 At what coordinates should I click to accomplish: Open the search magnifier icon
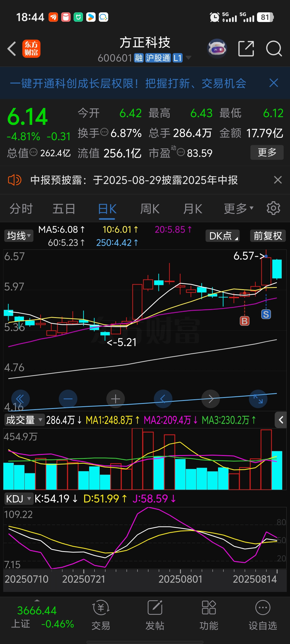274,49
